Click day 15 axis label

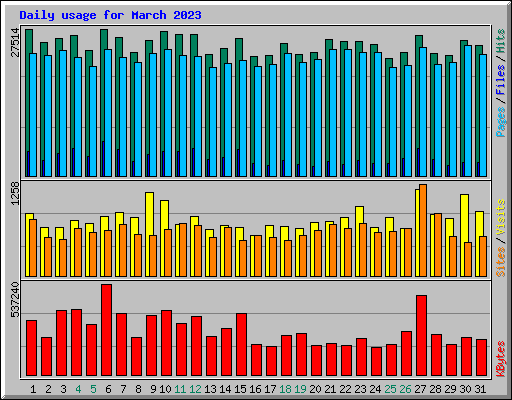tap(240, 389)
